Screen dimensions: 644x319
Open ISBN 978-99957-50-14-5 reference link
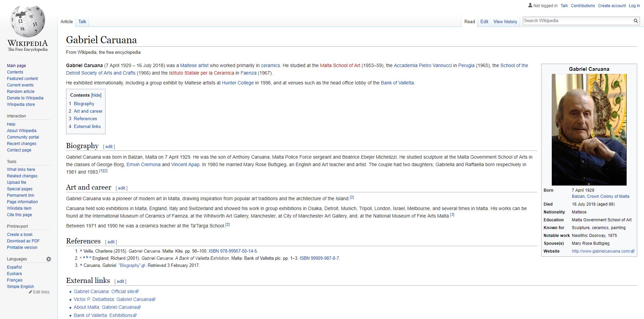pos(233,251)
